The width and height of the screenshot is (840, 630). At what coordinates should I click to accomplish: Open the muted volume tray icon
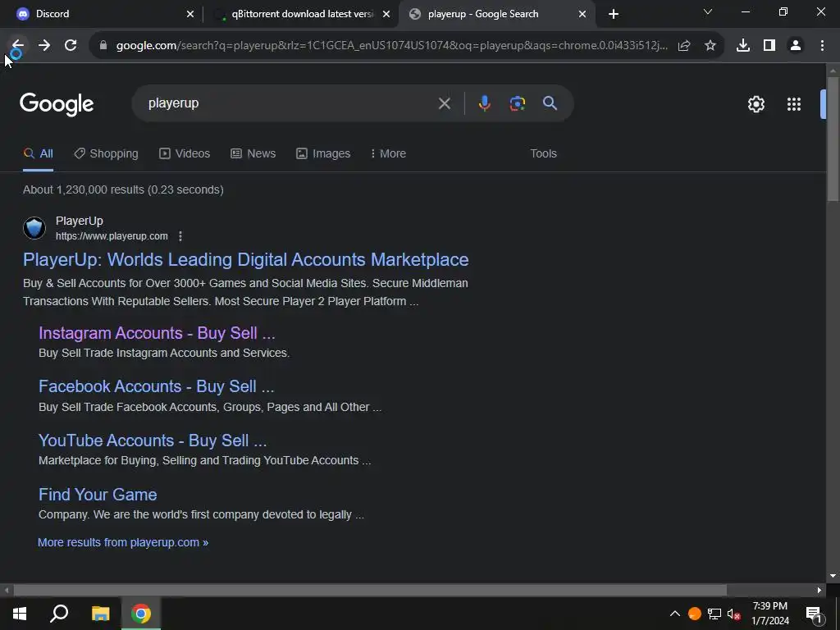(734, 614)
